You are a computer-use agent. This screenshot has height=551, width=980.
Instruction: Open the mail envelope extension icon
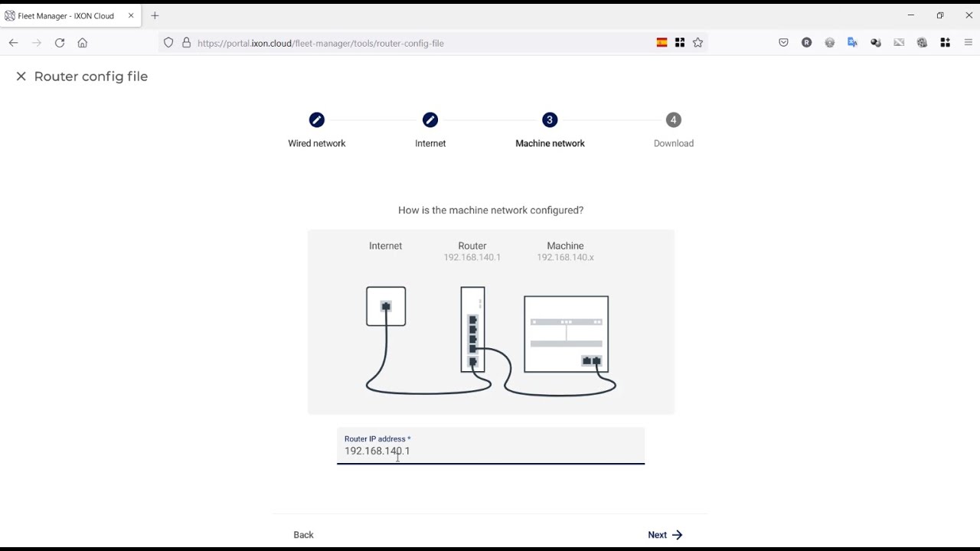(x=899, y=43)
